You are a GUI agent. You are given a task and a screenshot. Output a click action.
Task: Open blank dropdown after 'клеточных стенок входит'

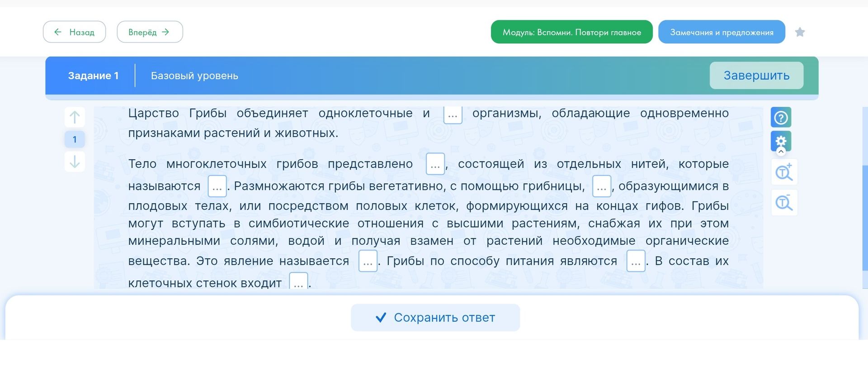tap(298, 281)
